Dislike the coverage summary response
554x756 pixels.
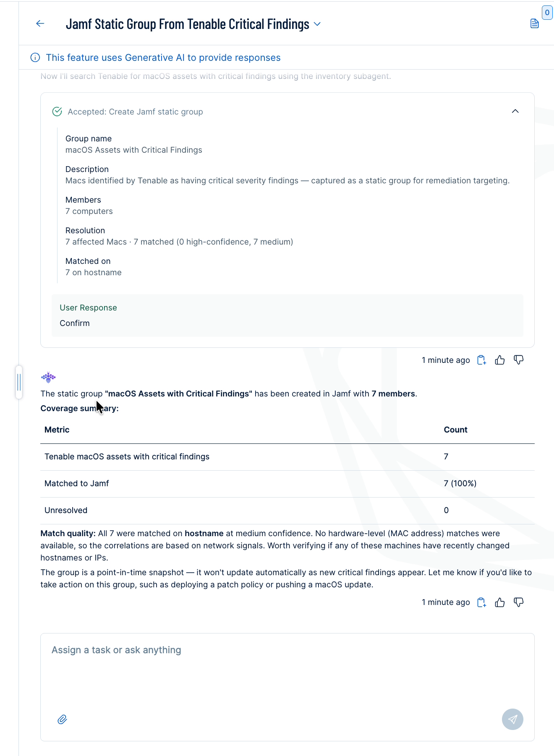coord(519,602)
